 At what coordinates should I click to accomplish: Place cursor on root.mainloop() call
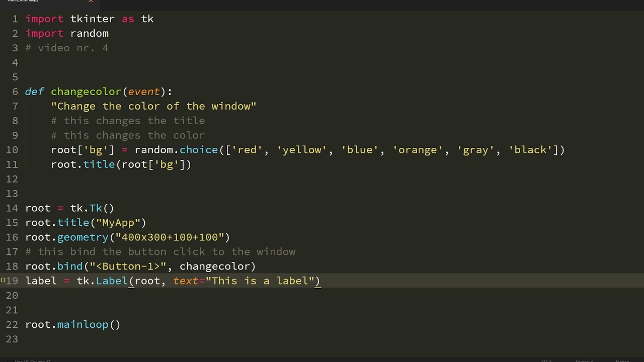73,324
